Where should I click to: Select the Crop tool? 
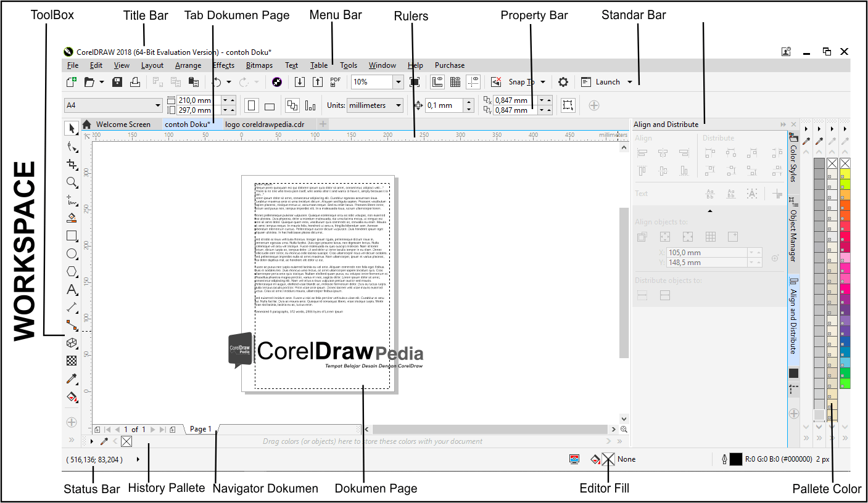click(72, 165)
